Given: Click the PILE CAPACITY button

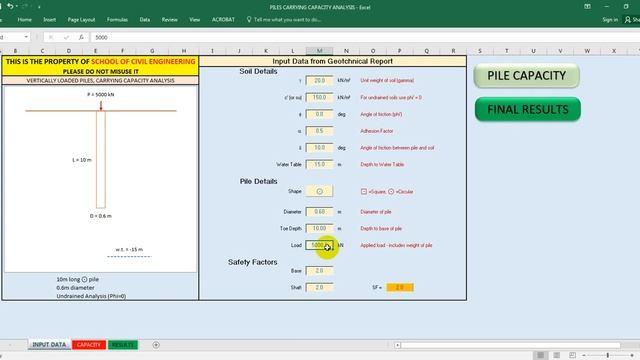Looking at the screenshot, I should (x=527, y=76).
